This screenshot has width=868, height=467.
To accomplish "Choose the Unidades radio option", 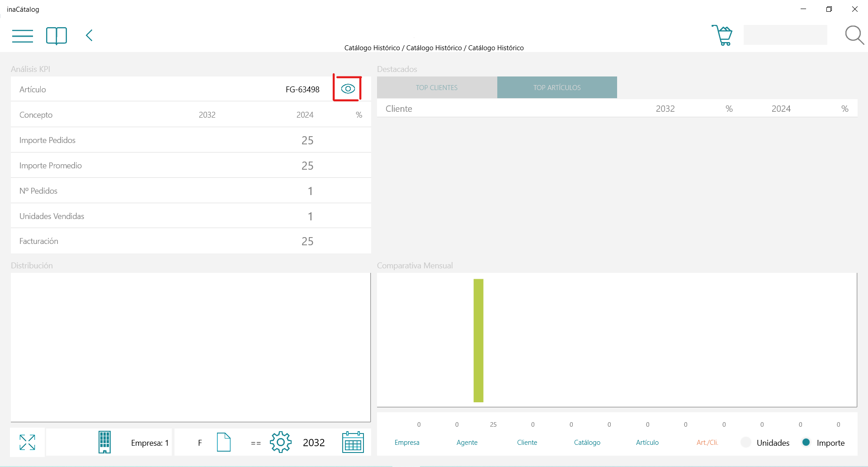I will pyautogui.click(x=746, y=442).
